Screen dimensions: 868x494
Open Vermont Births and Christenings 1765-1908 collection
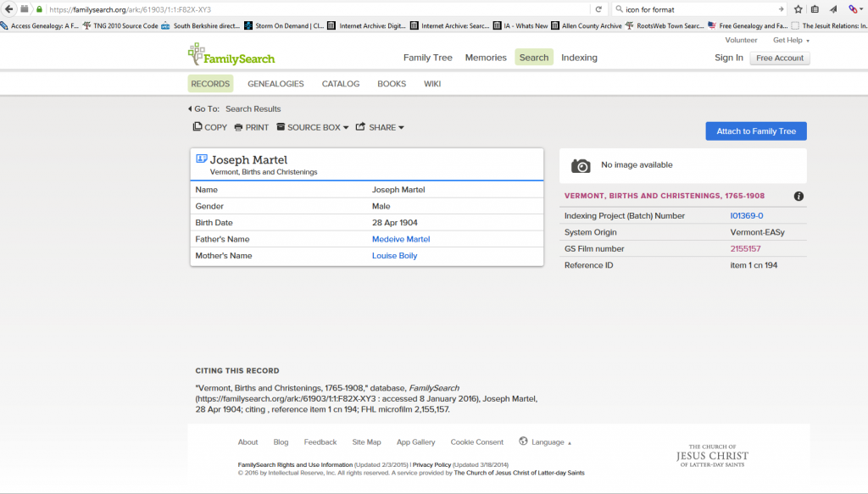click(665, 196)
